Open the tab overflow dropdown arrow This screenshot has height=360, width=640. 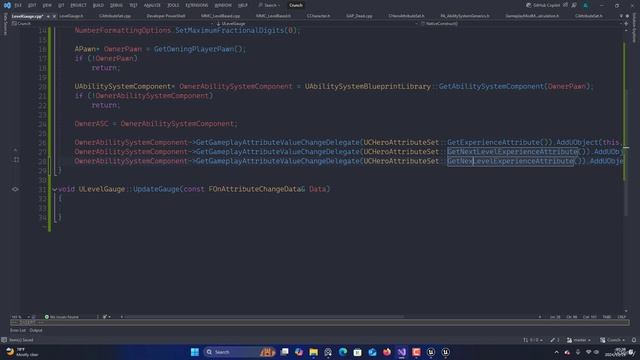coord(621,16)
